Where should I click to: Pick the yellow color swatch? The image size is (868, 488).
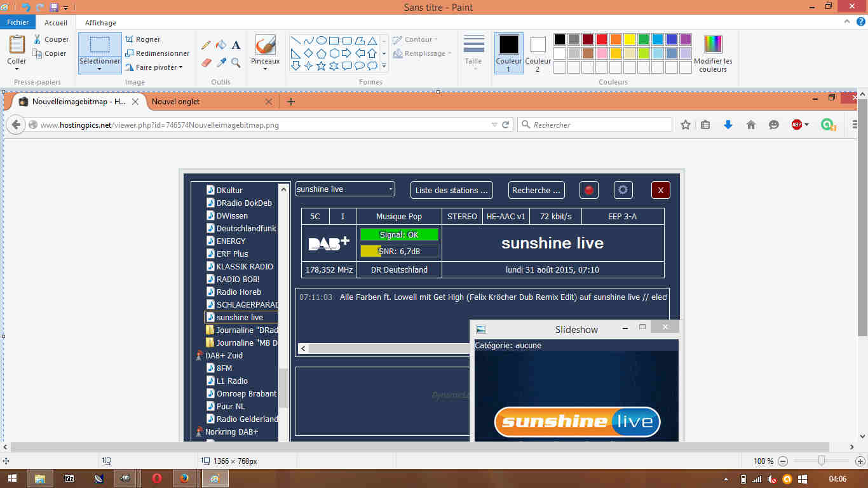pyautogui.click(x=630, y=39)
